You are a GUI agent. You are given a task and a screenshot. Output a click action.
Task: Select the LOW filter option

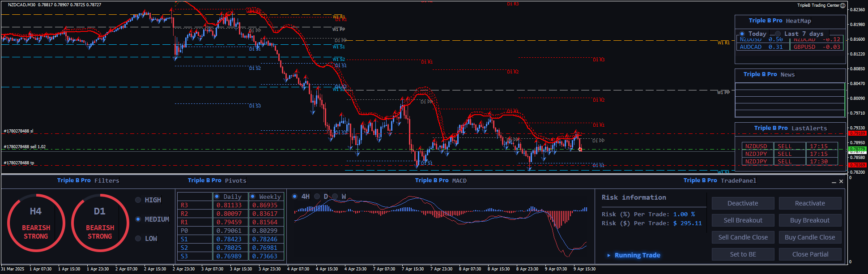[x=138, y=239]
